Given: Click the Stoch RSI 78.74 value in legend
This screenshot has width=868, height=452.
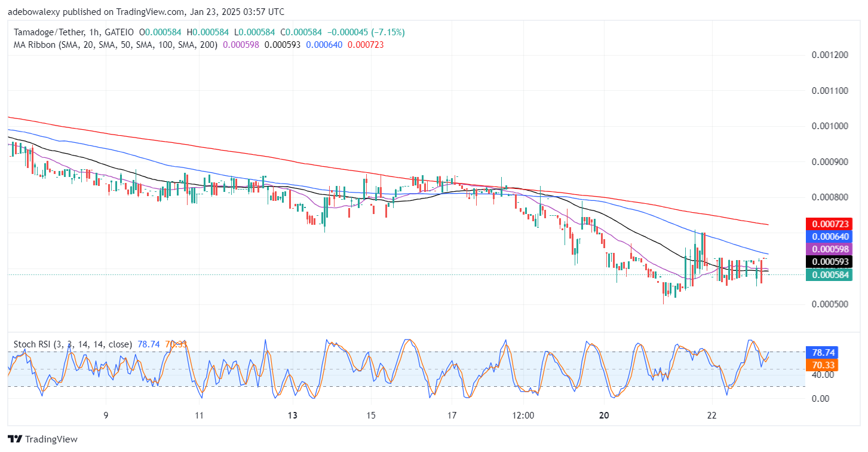Looking at the screenshot, I should (148, 344).
